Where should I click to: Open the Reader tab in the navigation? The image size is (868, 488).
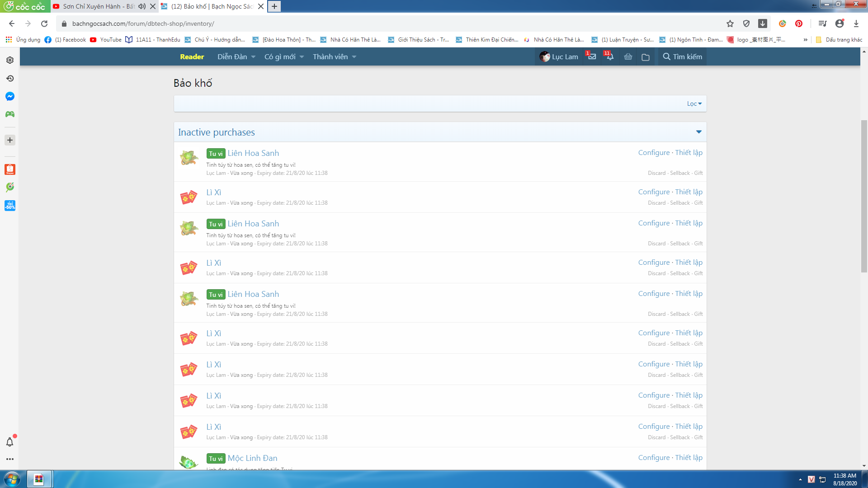[x=192, y=57]
